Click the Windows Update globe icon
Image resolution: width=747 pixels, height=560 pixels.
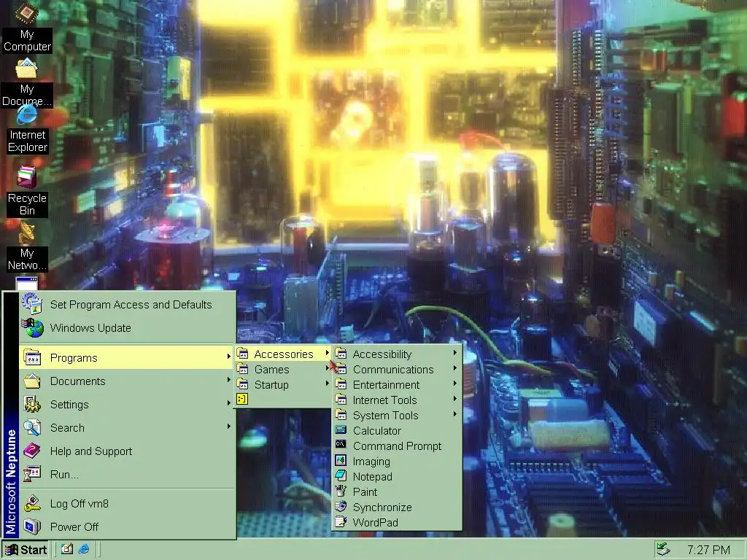pos(32,327)
